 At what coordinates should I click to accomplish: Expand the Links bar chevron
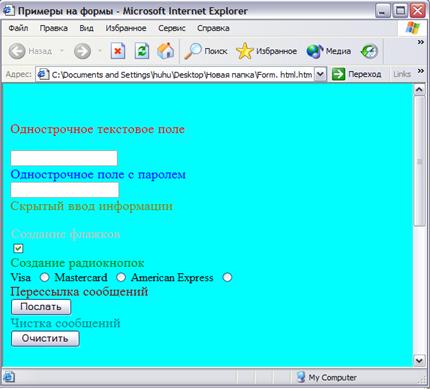point(421,71)
